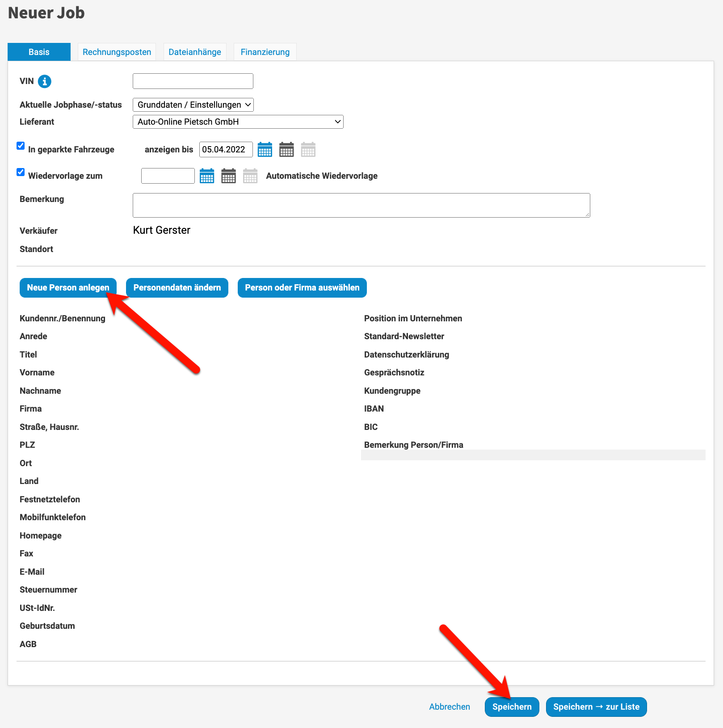Screen dimensions: 723x728
Task: Click into the VIN input field
Action: click(x=193, y=81)
